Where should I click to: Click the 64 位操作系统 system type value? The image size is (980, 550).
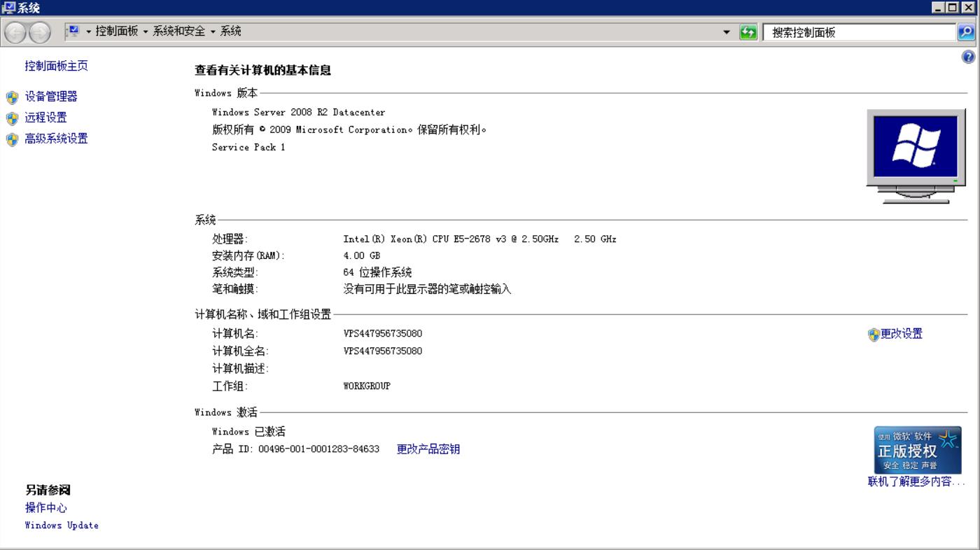[x=377, y=272]
